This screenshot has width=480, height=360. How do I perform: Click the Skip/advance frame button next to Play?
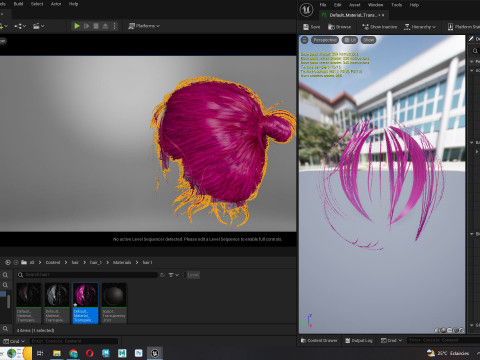click(86, 26)
